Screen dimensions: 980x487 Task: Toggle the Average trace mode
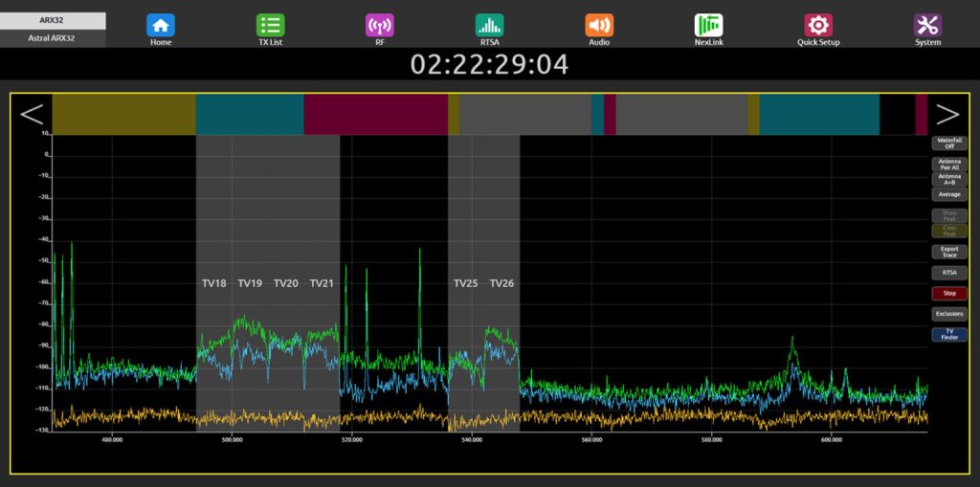click(x=949, y=194)
